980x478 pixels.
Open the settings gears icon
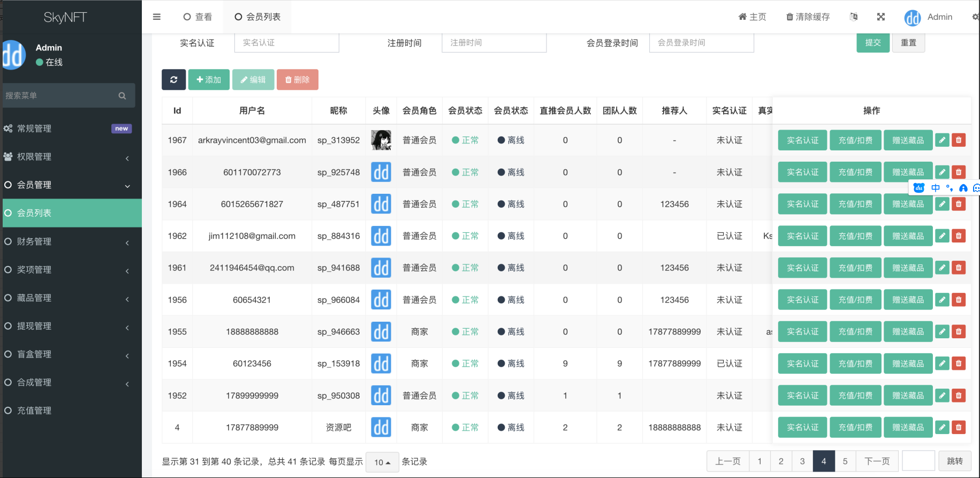pos(976,17)
